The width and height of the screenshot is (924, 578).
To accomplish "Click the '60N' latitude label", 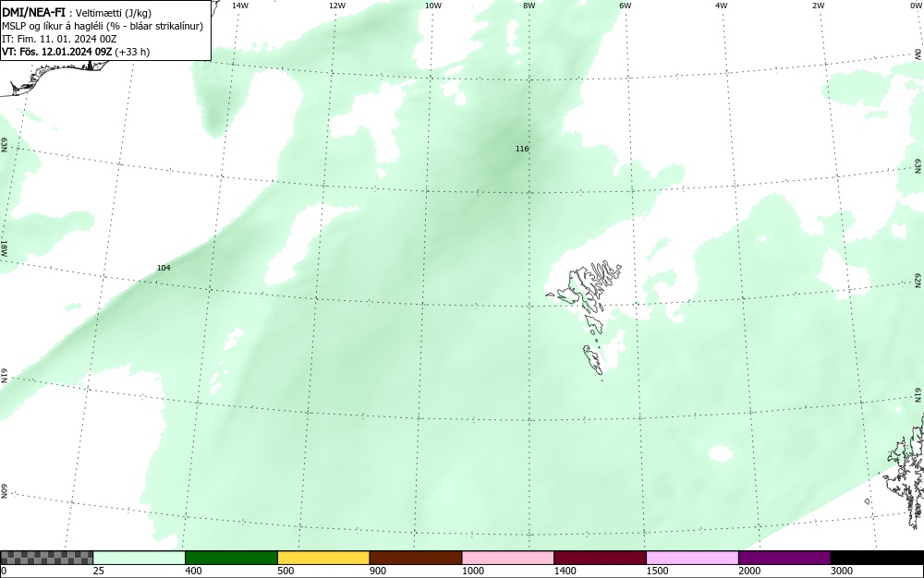I will coord(4,492).
